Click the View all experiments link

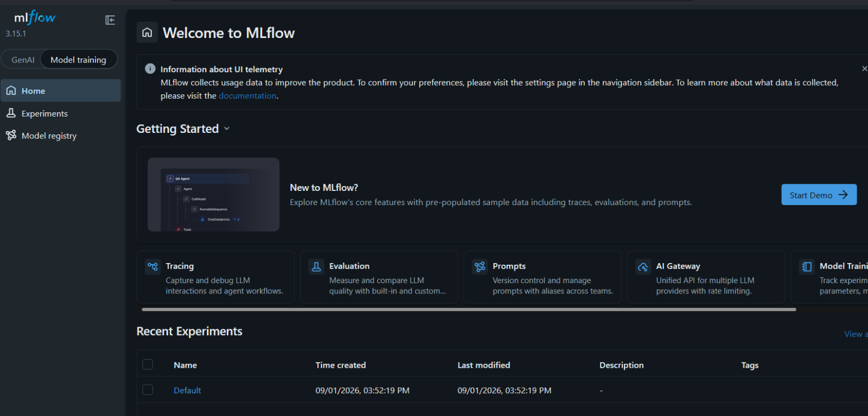[856, 334]
